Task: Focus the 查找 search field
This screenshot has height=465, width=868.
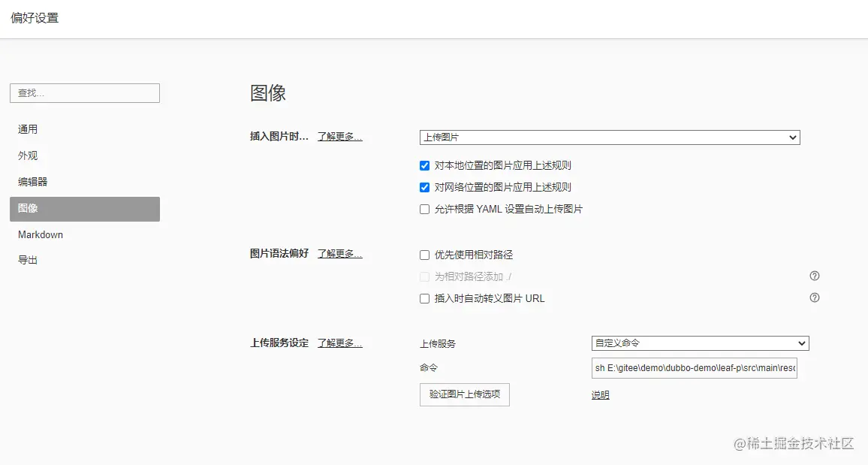Action: click(x=85, y=93)
